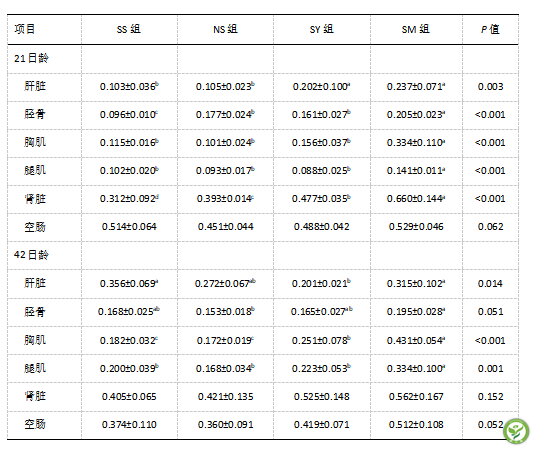This screenshot has width=536, height=451.
Task: Click the cell with value 0.237±0.071
Action: tap(416, 86)
